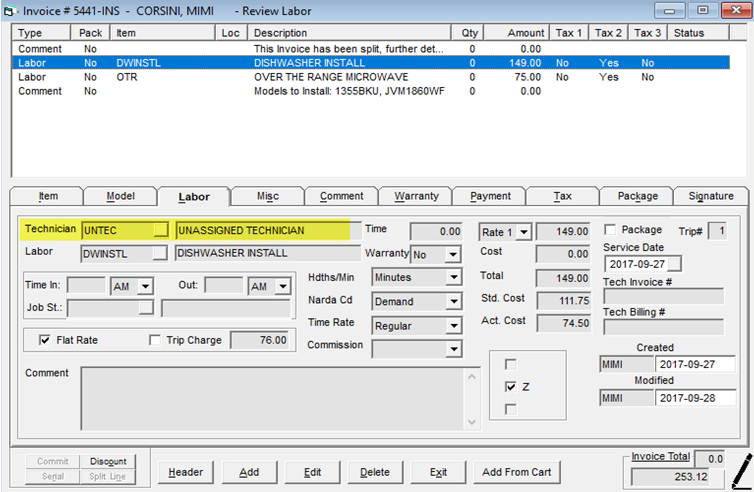Click the Exit button
This screenshot has height=492, width=754.
coord(438,472)
